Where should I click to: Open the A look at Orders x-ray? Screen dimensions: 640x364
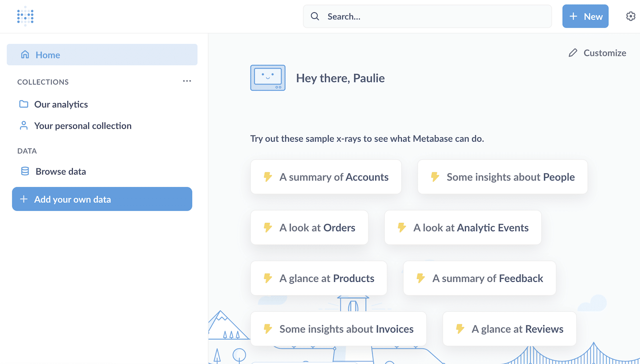click(x=309, y=227)
